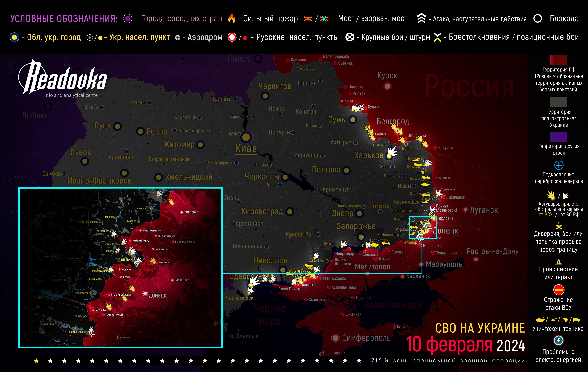This screenshot has width=588, height=372.
Task: Click the cyan blown-up bridge icon
Action: tap(324, 19)
